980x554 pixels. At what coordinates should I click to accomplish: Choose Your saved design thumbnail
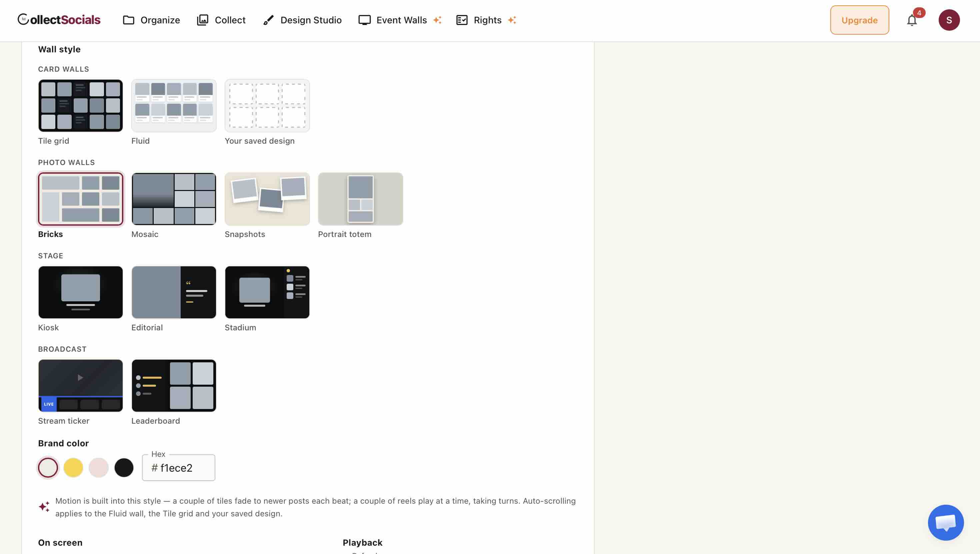(267, 105)
